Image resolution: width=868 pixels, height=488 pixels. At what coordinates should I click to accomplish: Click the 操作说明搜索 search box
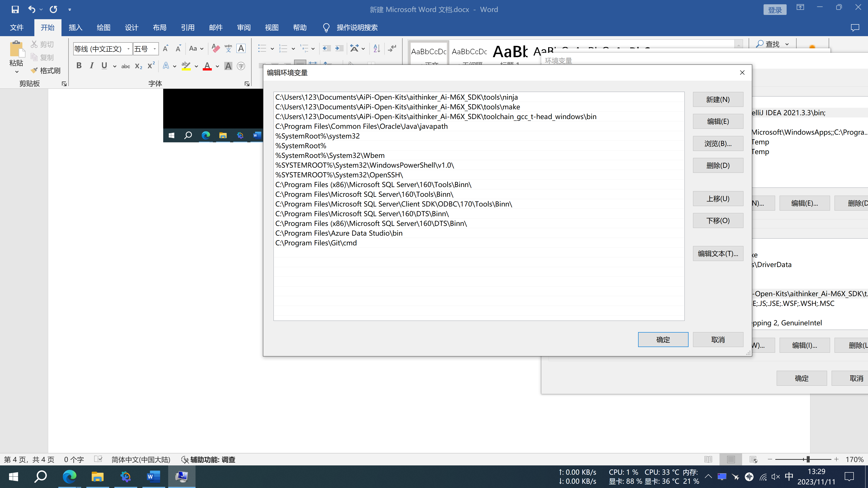[x=357, y=28]
